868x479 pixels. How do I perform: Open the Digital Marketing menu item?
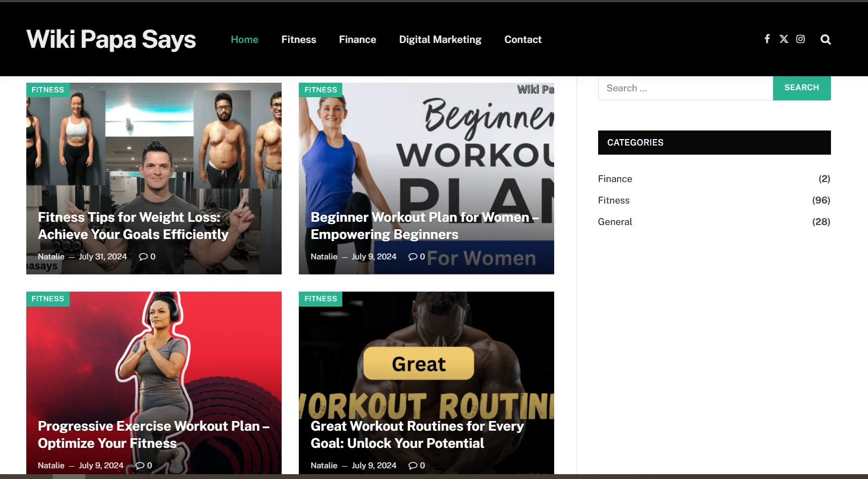point(440,39)
